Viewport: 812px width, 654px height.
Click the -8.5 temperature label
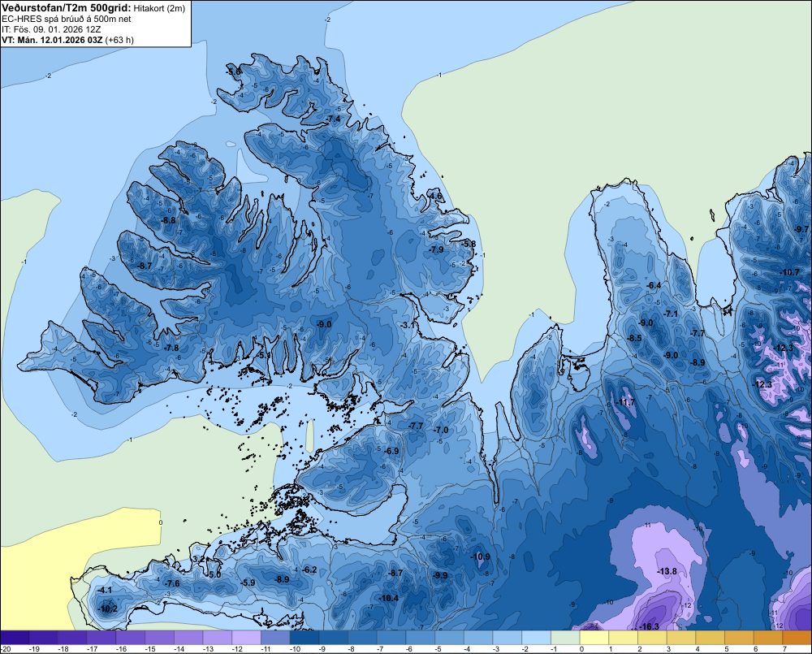[634, 339]
